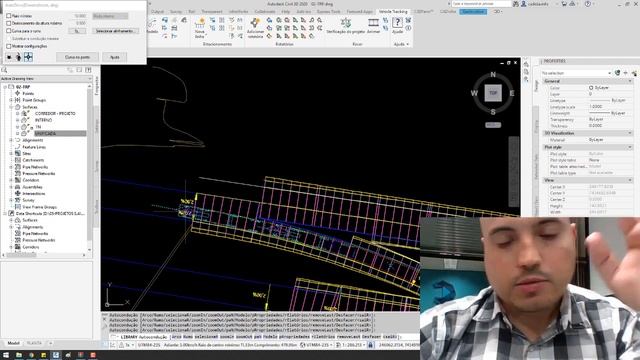This screenshot has width=640, height=360.
Task: Click the Properties quick select icon
Action: click(x=634, y=73)
